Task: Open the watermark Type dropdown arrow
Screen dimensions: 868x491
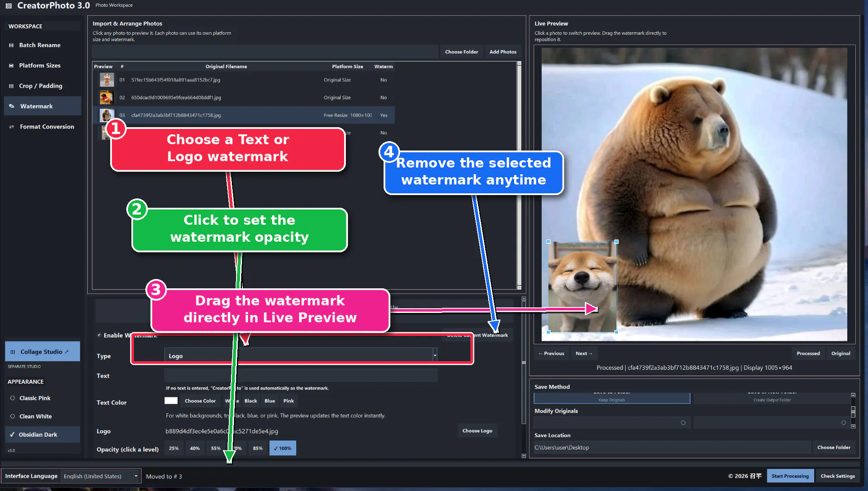Action: (435, 355)
